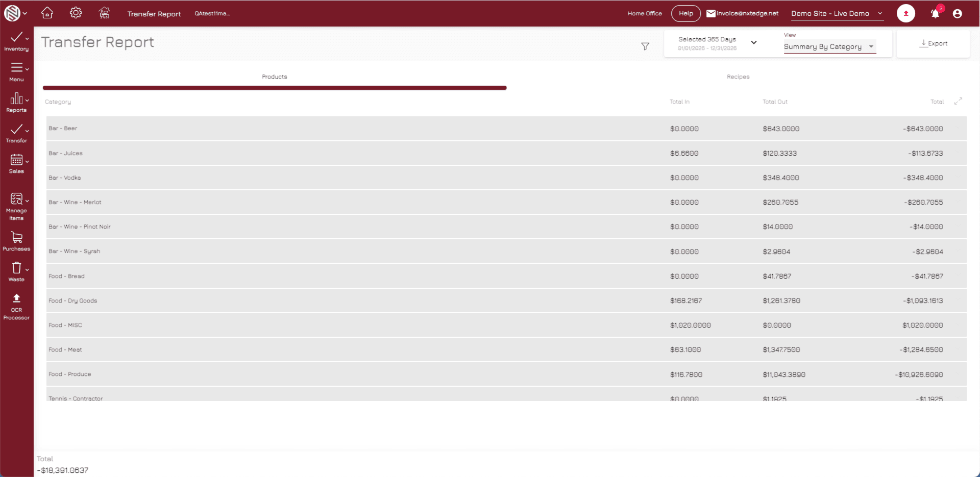The height and width of the screenshot is (477, 980).
Task: Click the Food - Bread category row
Action: (506, 276)
